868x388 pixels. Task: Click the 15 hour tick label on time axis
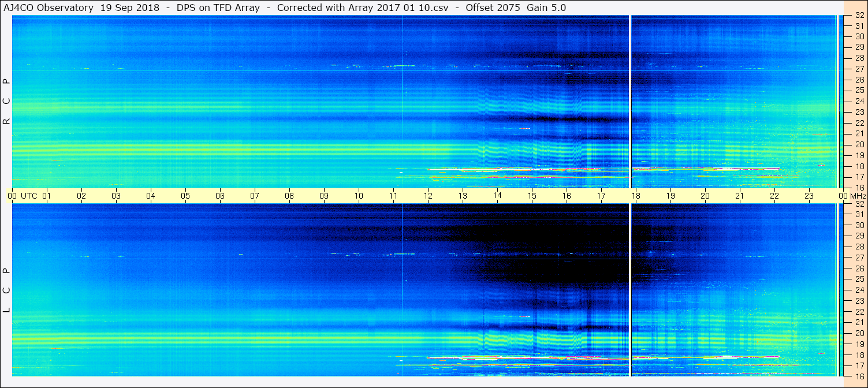(532, 196)
